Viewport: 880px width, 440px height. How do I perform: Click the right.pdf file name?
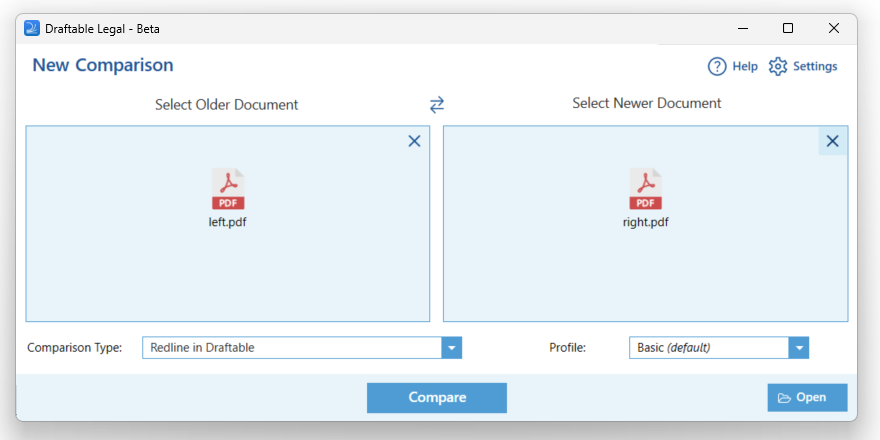pyautogui.click(x=645, y=222)
